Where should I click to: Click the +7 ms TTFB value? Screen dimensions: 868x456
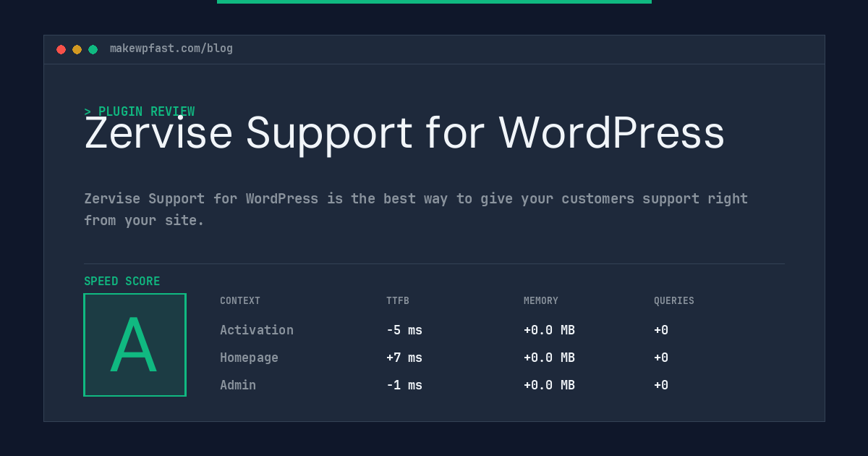[x=404, y=358]
